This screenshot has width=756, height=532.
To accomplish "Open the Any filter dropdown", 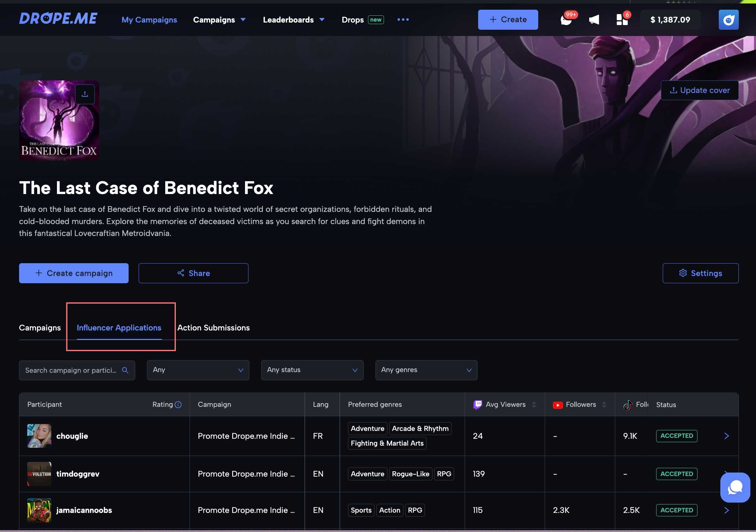I will [x=198, y=370].
